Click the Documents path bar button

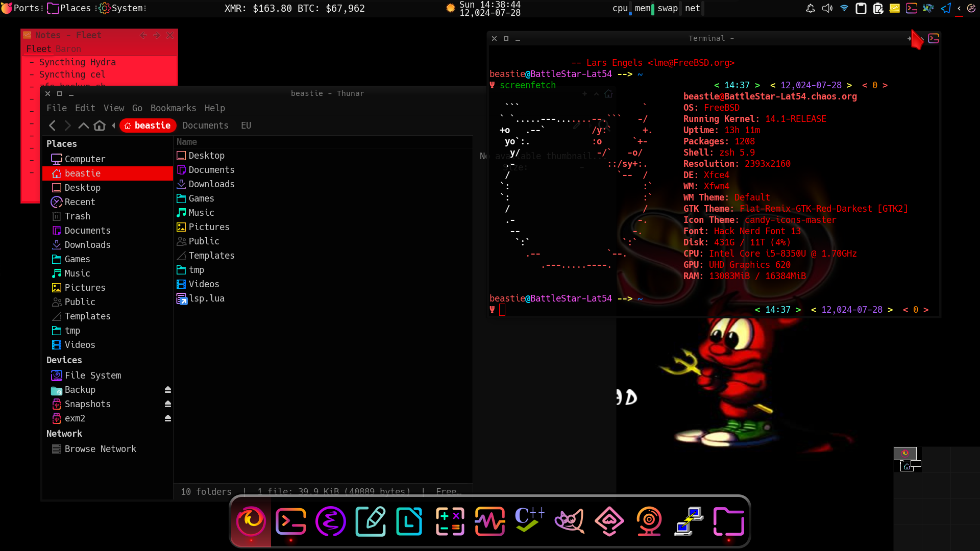coord(205,126)
